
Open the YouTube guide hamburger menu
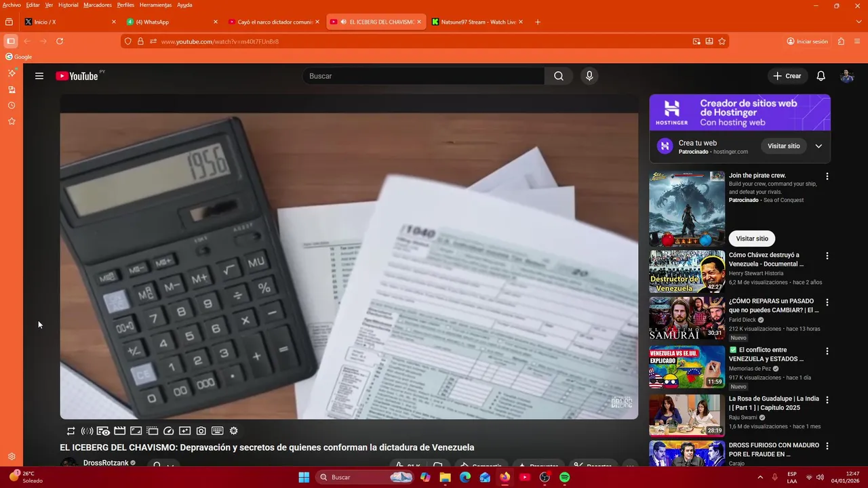point(39,76)
